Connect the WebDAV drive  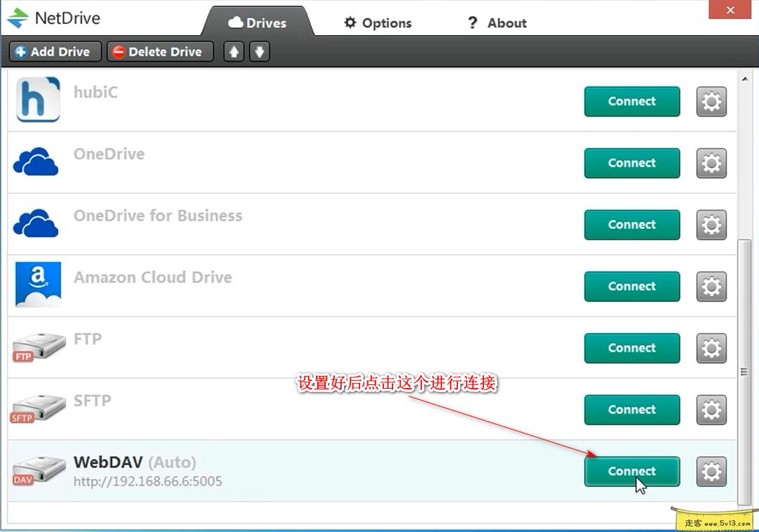coord(632,472)
